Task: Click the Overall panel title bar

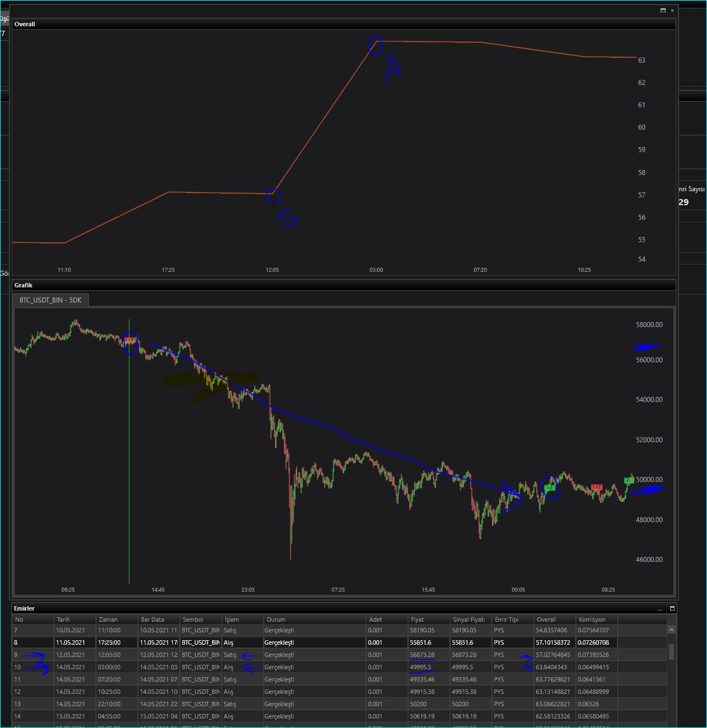Action: pos(336,24)
